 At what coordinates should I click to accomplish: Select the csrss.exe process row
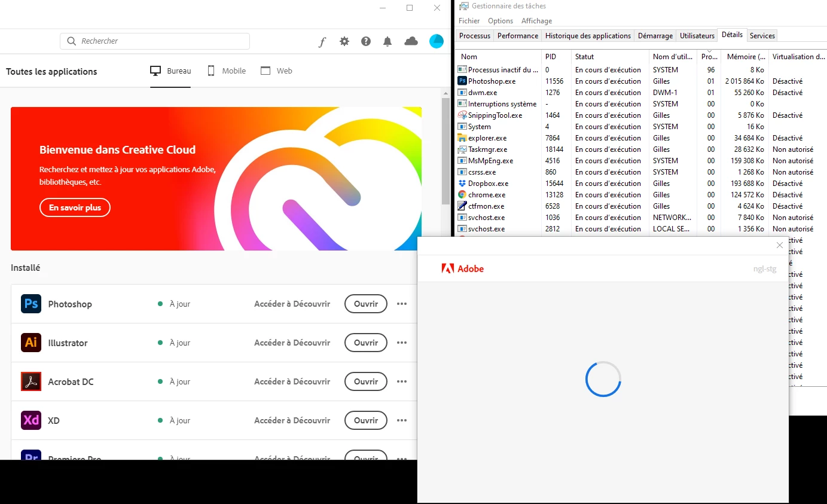point(640,172)
